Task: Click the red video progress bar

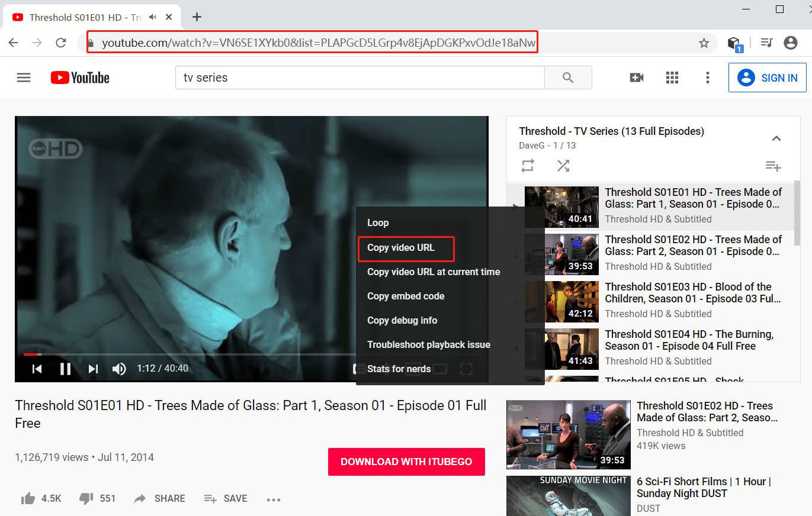Action: pos(30,354)
